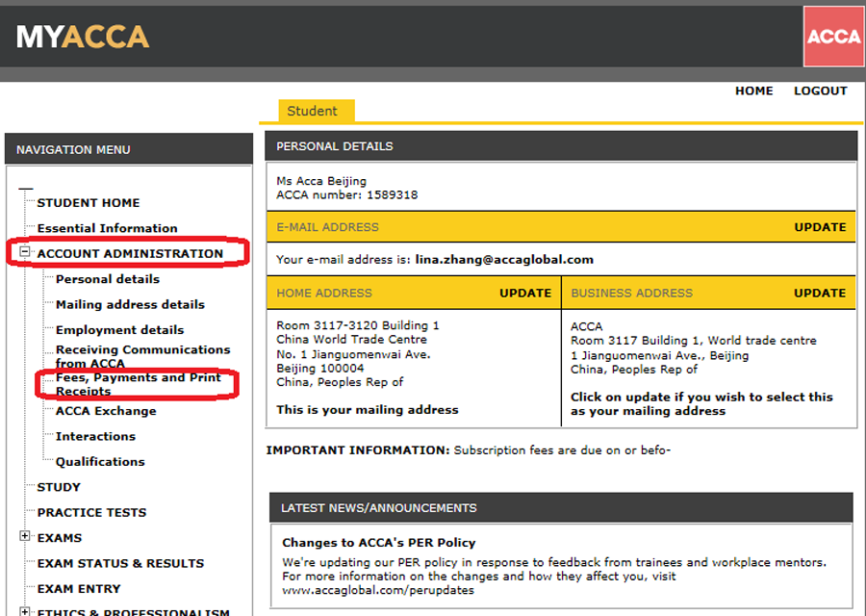Click the lina.zhang@accaglobal.com email address
Viewport: 866px width, 616px height.
[x=504, y=260]
